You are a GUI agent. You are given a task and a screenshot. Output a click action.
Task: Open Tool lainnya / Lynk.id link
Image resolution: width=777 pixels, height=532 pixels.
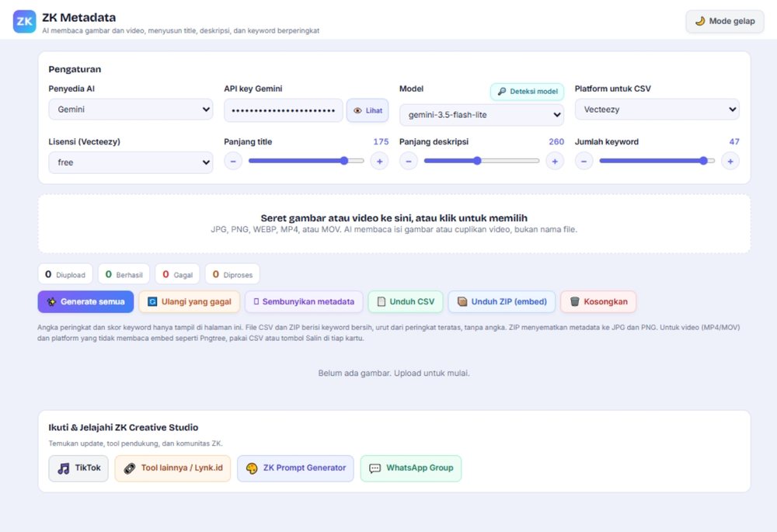172,468
